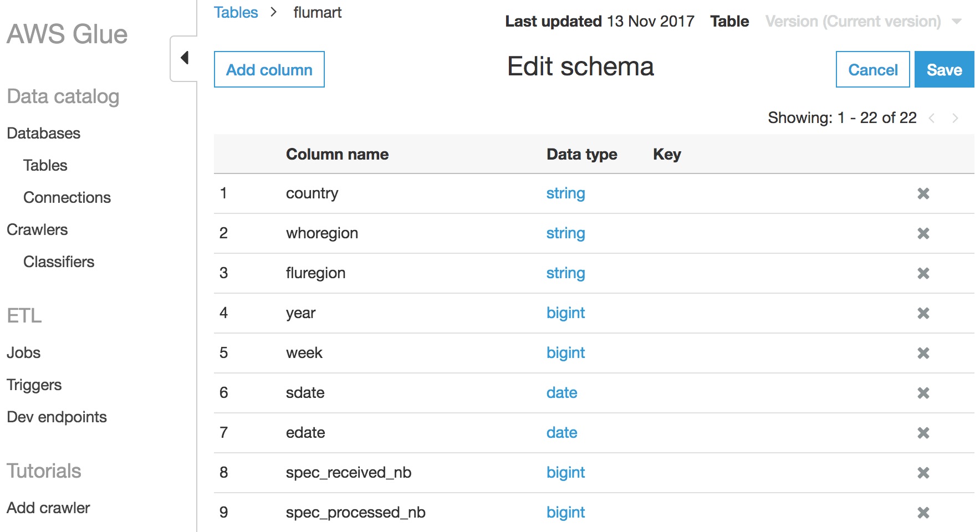Click the Add column button
Image resolution: width=980 pixels, height=532 pixels.
269,69
